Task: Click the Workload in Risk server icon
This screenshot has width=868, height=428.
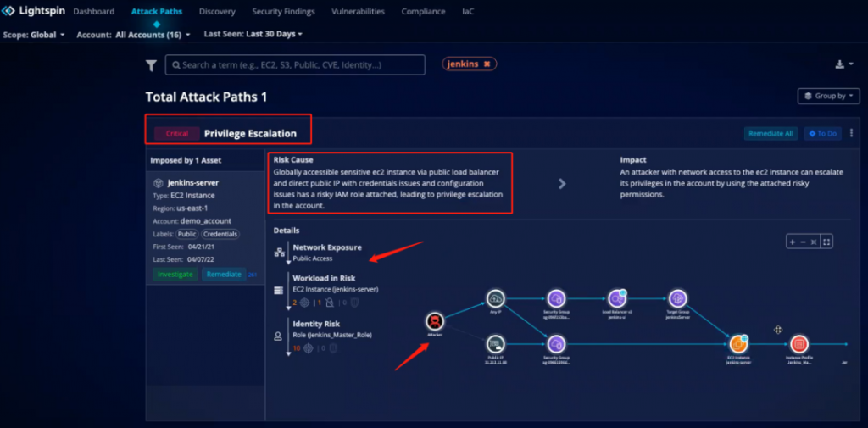Action: [x=278, y=290]
